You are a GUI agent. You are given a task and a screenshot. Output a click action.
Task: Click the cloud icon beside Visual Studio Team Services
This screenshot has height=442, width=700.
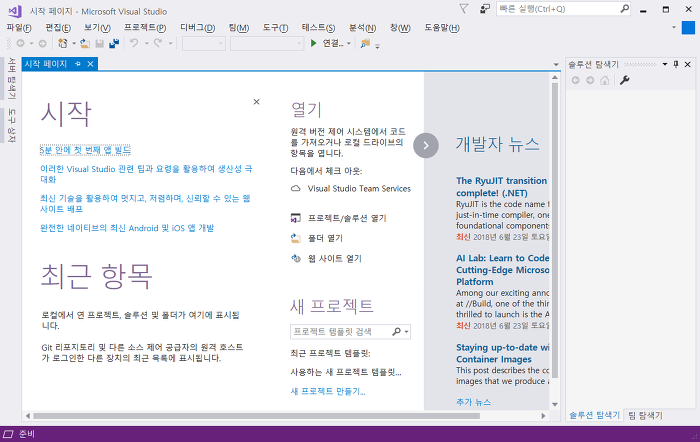click(x=296, y=188)
